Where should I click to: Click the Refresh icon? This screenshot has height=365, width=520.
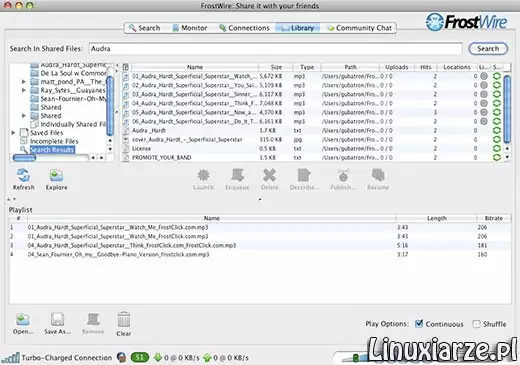click(23, 175)
